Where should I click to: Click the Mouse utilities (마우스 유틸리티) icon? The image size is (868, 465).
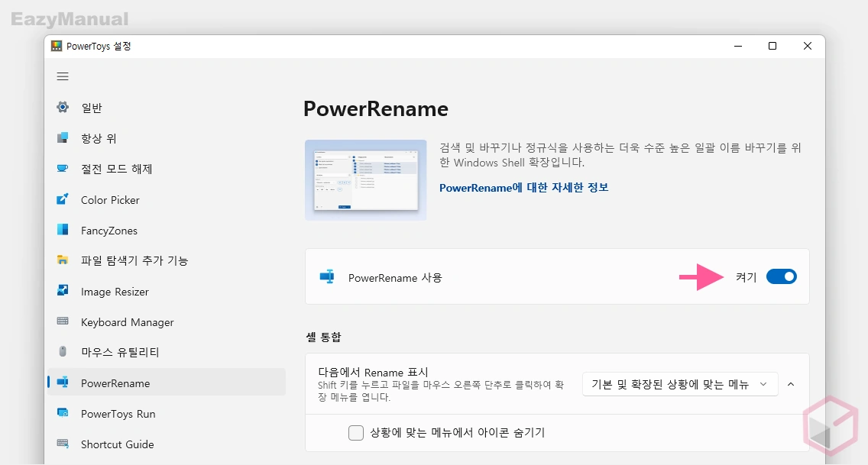coord(63,351)
